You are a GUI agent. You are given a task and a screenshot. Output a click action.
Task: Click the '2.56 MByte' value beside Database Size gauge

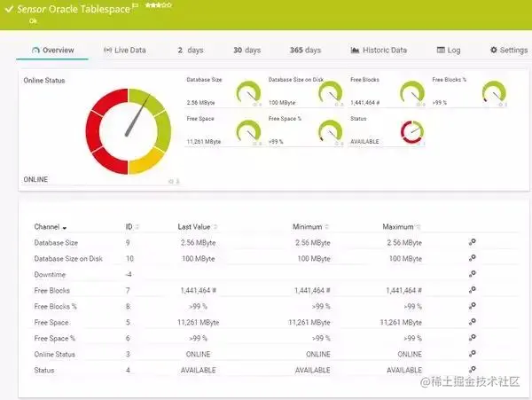(201, 103)
